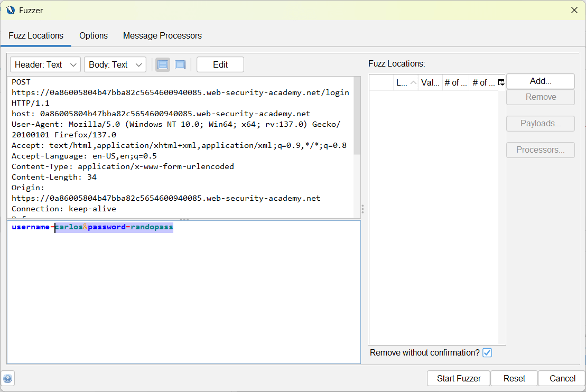Click the Add... button for fuzz locations

click(540, 81)
